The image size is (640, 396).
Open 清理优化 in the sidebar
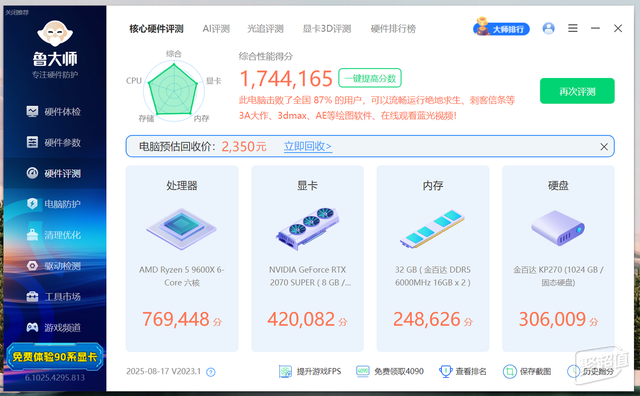[x=54, y=235]
